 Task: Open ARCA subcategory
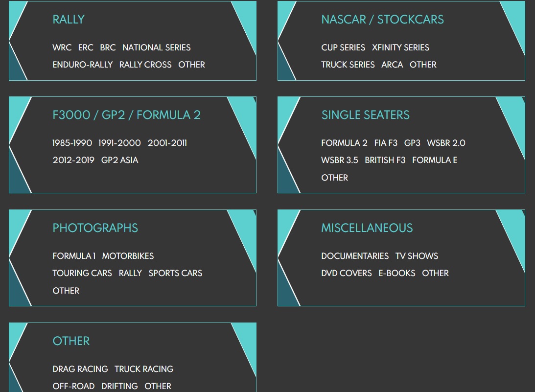click(x=392, y=65)
